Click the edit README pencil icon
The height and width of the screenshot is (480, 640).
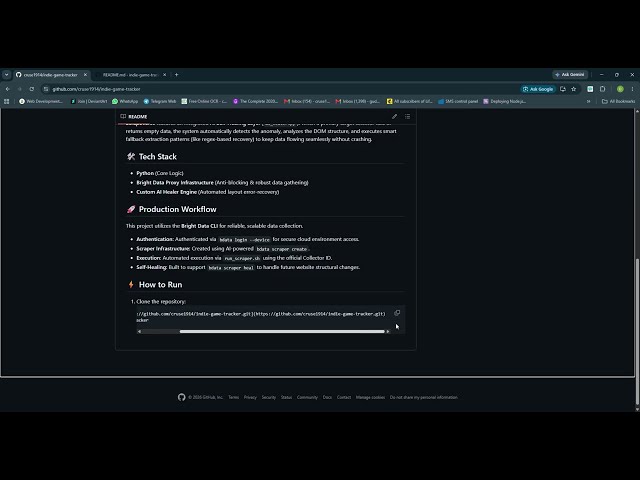point(394,116)
